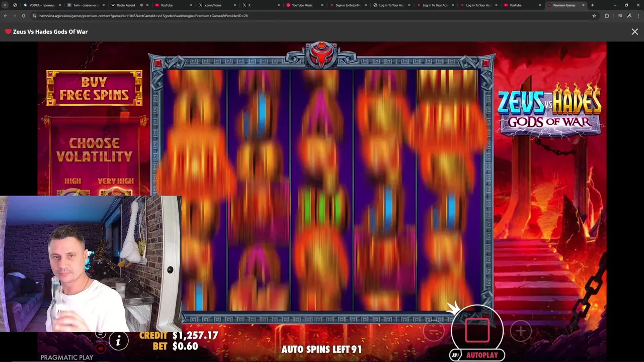Close the VODKA tab

pos(59,5)
